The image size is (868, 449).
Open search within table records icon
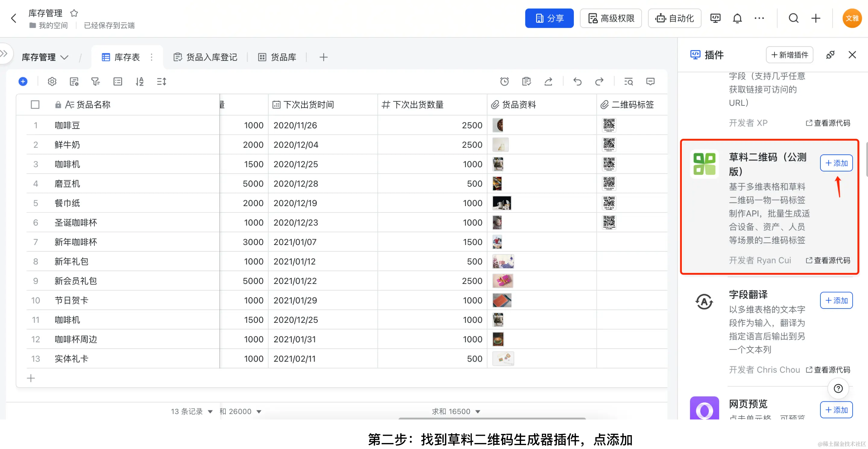(x=628, y=81)
